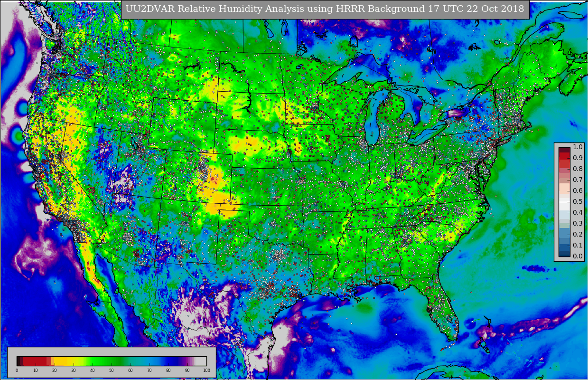This screenshot has height=380, width=588.
Task: Click the "80" label on humidity colorbar
Action: (168, 370)
